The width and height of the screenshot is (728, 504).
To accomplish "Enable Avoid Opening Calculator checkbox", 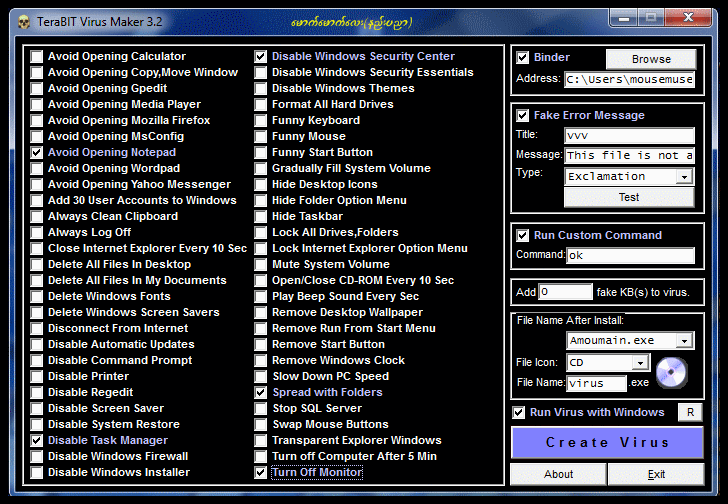I will 37,57.
